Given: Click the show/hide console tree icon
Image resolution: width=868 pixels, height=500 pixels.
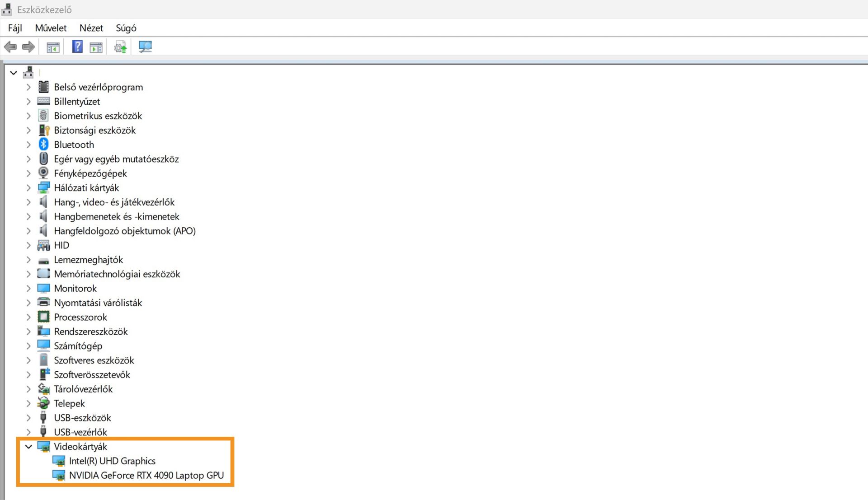Looking at the screenshot, I should coord(53,47).
